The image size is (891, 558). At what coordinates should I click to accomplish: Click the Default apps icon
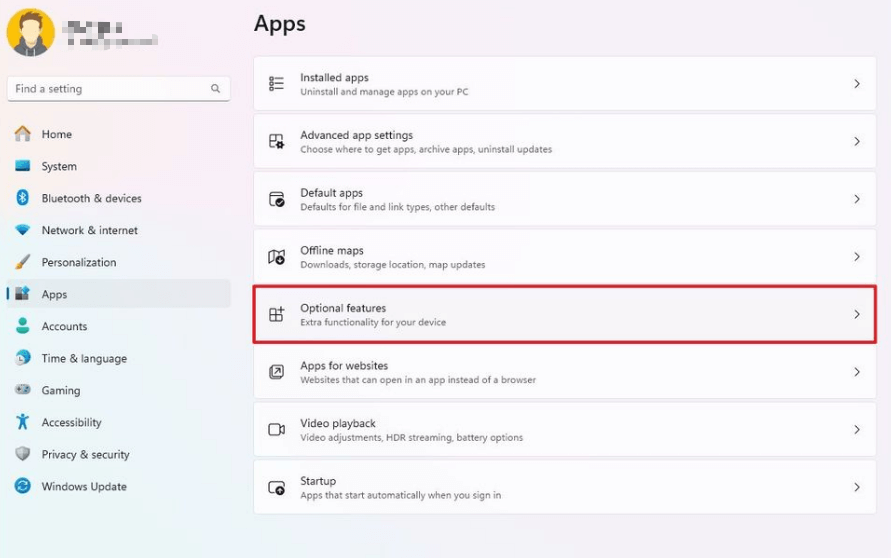click(x=277, y=199)
